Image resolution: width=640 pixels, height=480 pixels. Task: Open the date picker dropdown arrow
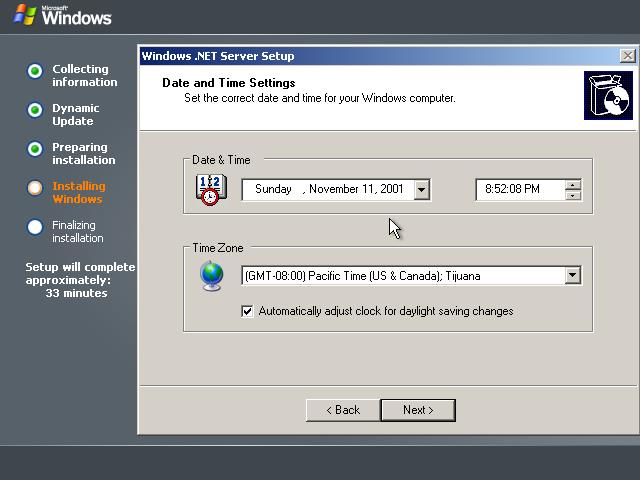[x=422, y=190]
